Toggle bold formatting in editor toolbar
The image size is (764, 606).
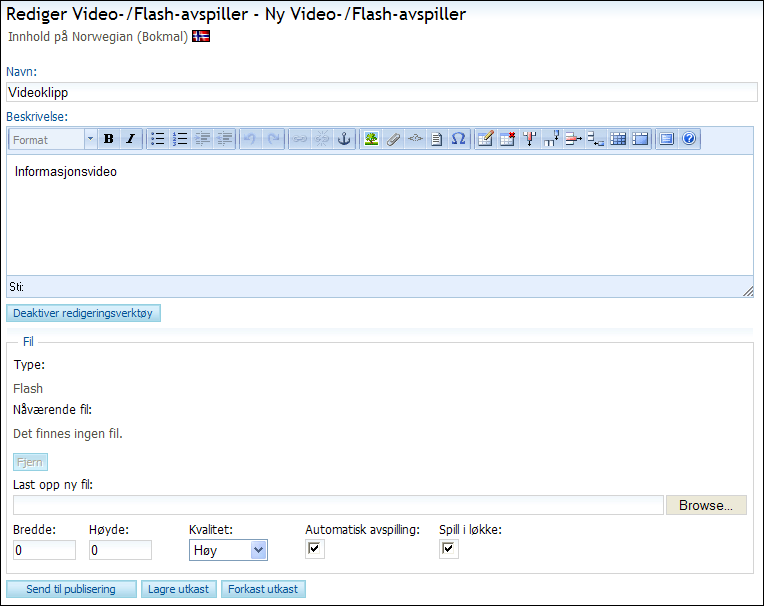109,139
